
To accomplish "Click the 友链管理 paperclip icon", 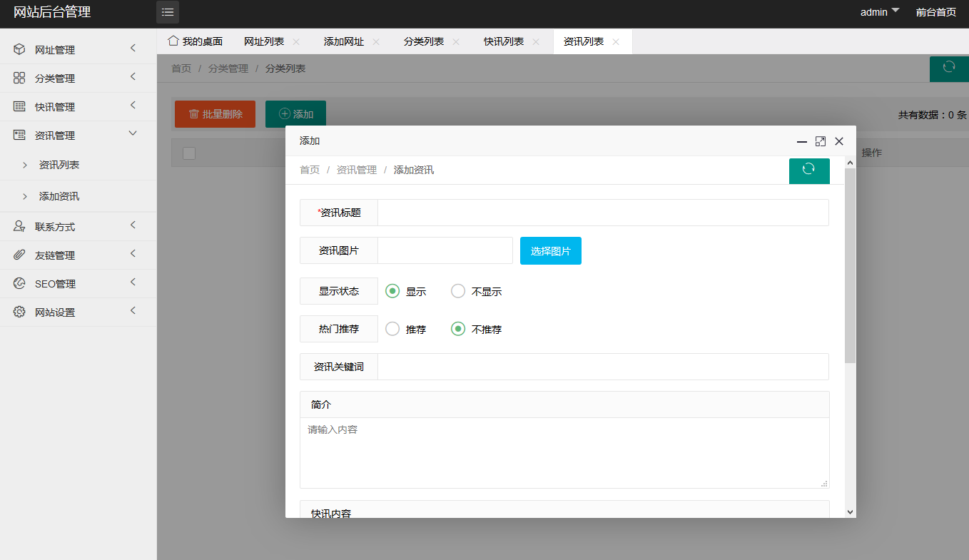I will click(x=19, y=255).
